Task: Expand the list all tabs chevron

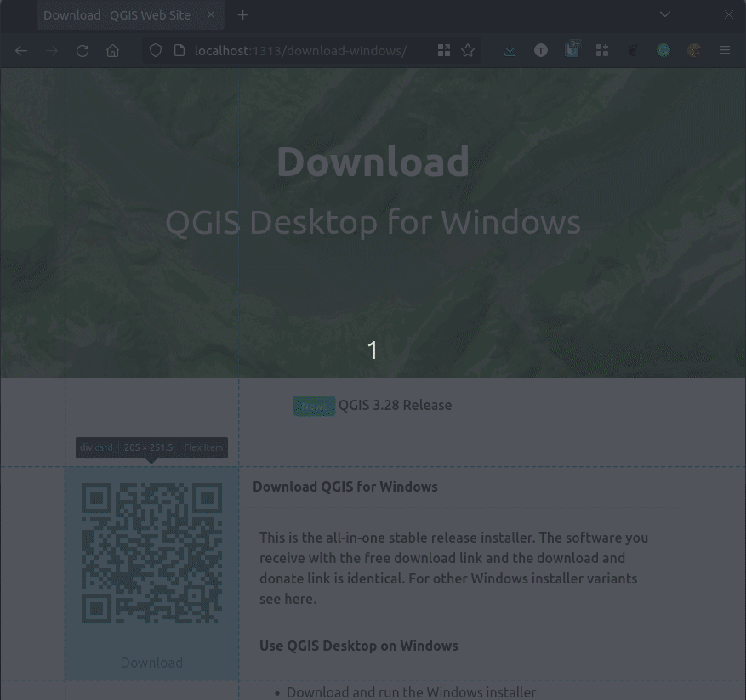Action: [x=665, y=14]
